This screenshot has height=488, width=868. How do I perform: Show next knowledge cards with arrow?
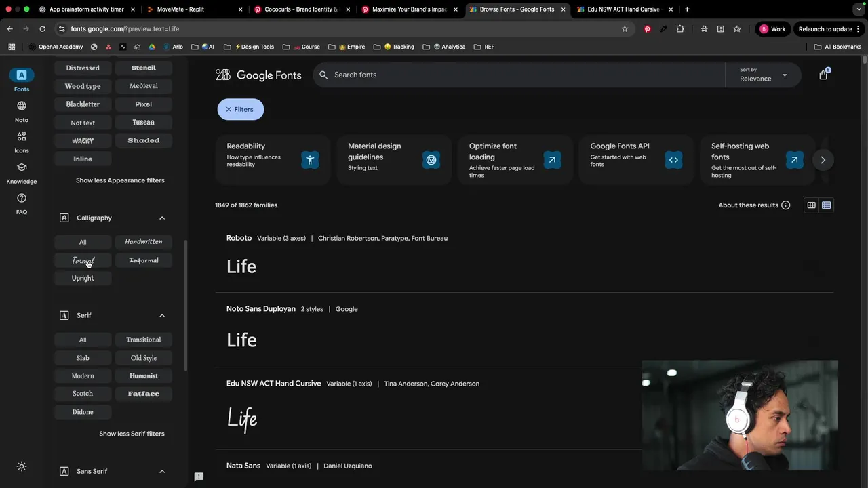point(823,160)
